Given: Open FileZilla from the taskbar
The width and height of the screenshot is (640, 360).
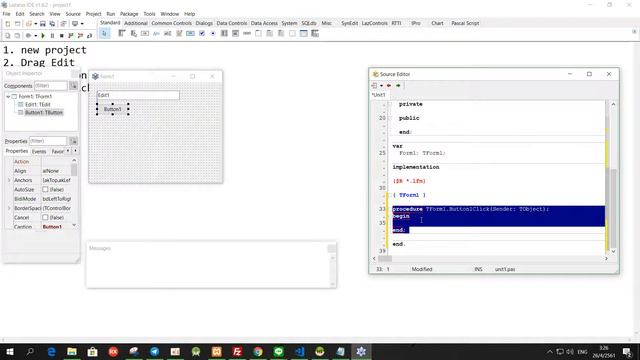Looking at the screenshot, I should pos(237,351).
